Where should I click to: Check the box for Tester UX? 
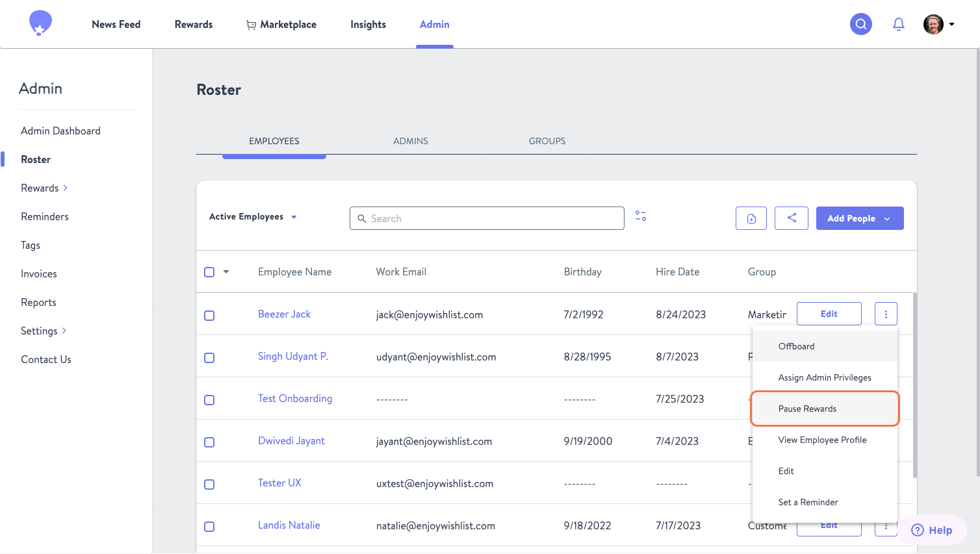209,485
